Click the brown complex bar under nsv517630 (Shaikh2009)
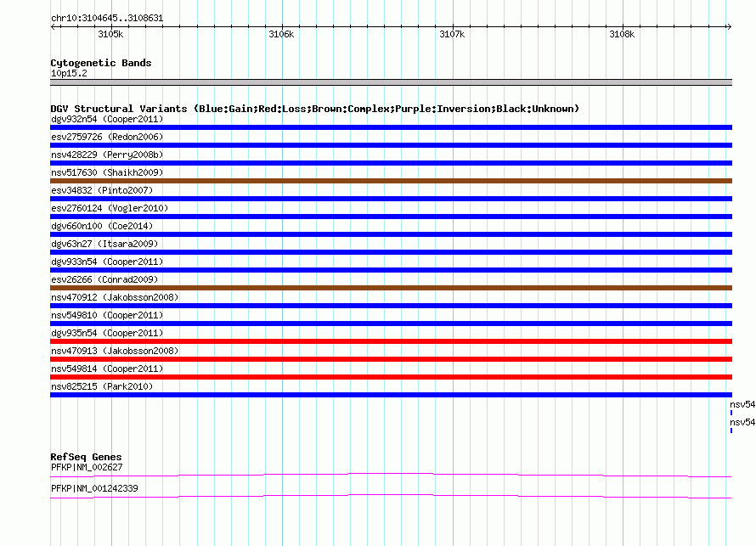756x546 pixels. 391,181
